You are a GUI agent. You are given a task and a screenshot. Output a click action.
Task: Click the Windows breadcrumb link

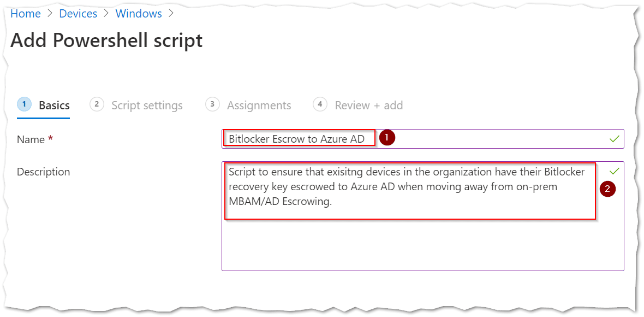click(x=138, y=13)
